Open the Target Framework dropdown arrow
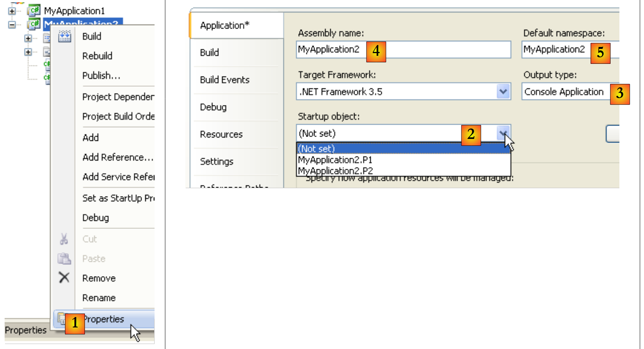This screenshot has width=644, height=349. coord(503,92)
